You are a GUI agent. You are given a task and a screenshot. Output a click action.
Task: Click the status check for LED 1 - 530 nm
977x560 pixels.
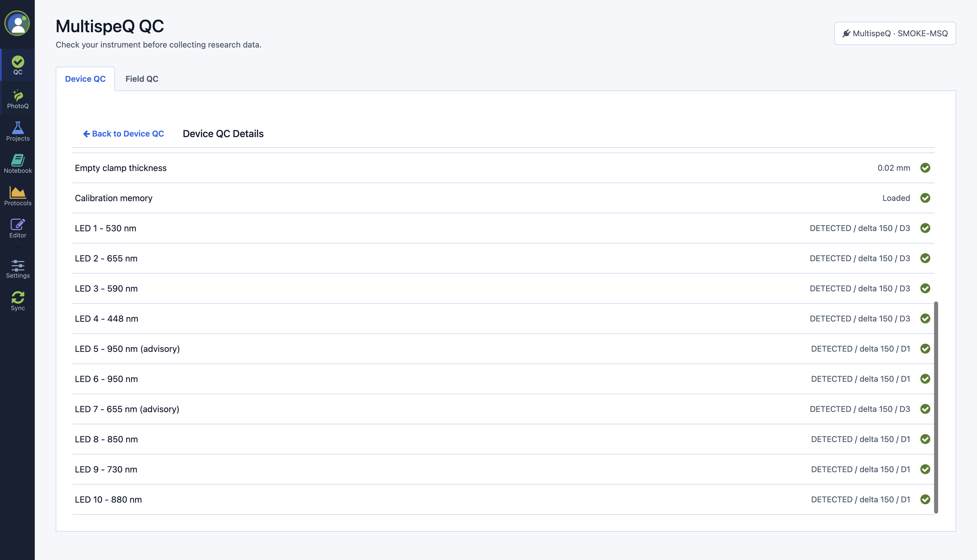point(925,228)
